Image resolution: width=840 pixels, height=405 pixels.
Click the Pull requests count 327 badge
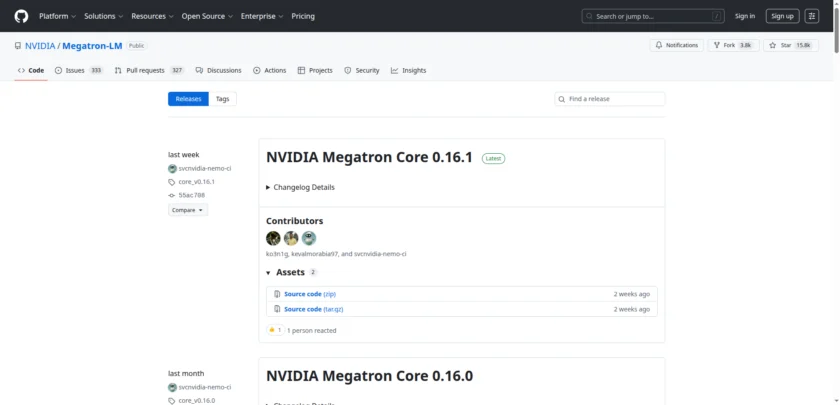(177, 70)
